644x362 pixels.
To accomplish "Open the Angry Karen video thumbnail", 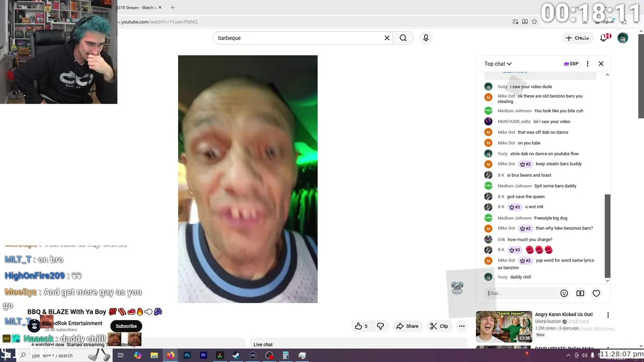I will (504, 327).
